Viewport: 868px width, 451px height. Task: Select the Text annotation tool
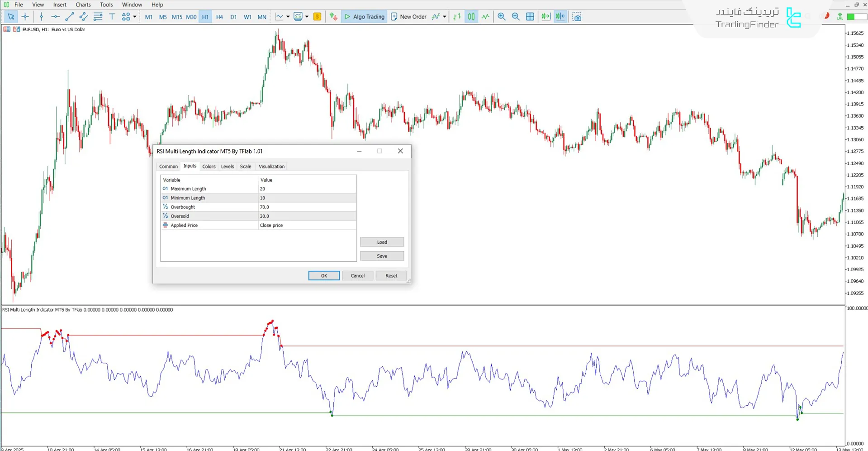click(112, 17)
